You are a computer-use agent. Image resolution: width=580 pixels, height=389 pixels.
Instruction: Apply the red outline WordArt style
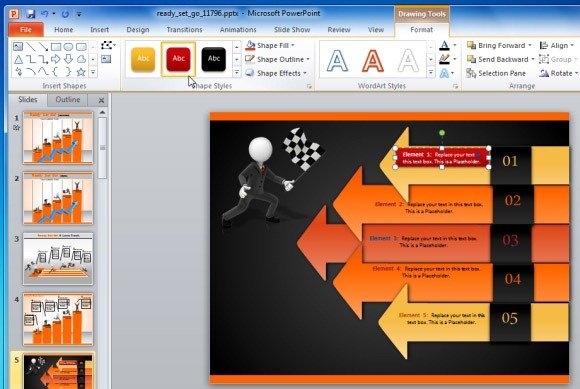click(x=373, y=60)
